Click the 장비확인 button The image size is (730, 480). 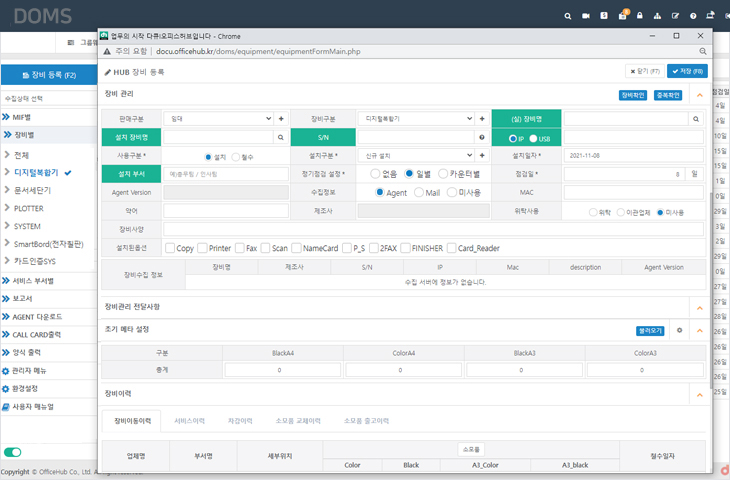pyautogui.click(x=633, y=95)
